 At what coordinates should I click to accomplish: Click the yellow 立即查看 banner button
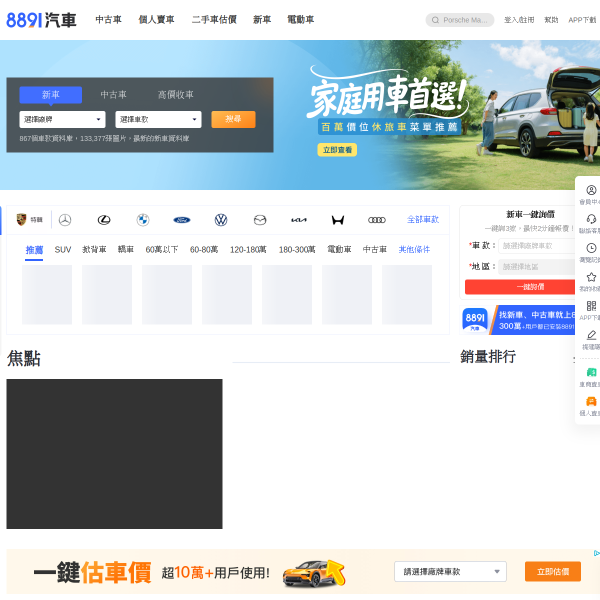coord(337,150)
